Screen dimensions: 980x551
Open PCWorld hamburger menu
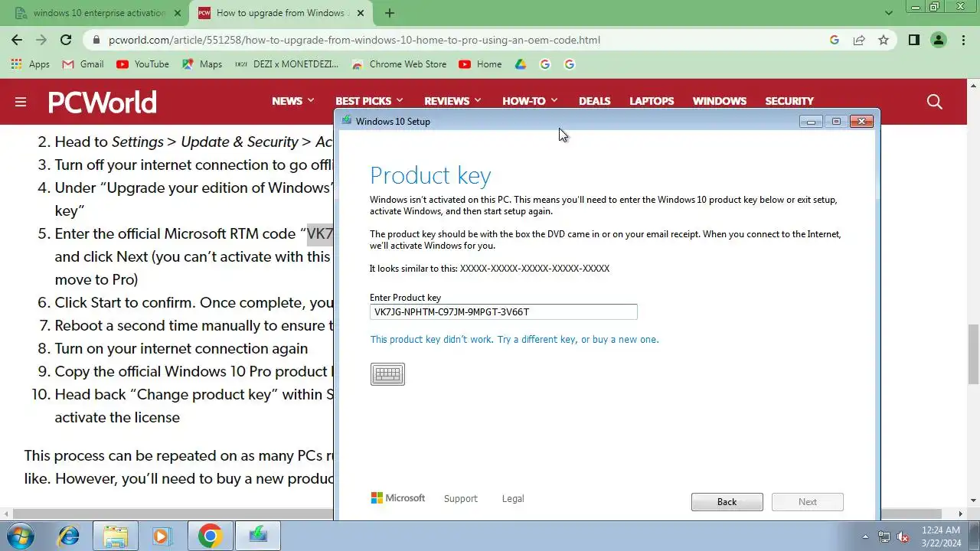point(21,102)
